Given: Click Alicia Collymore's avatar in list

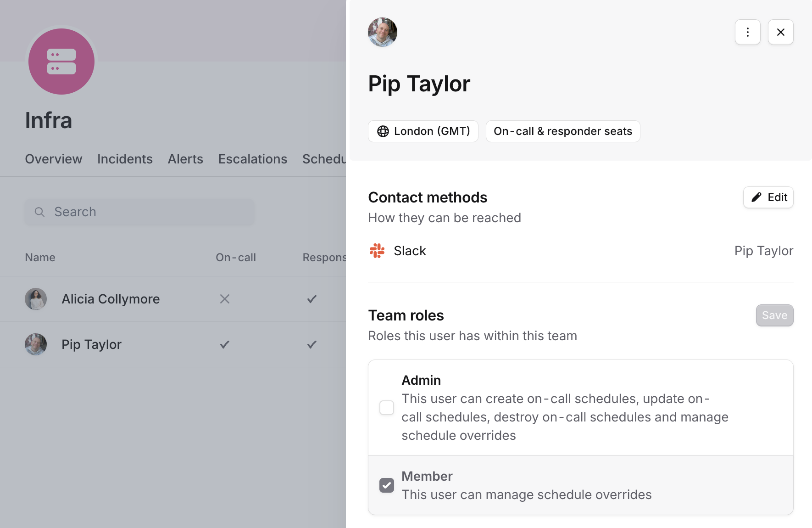Looking at the screenshot, I should pos(36,299).
